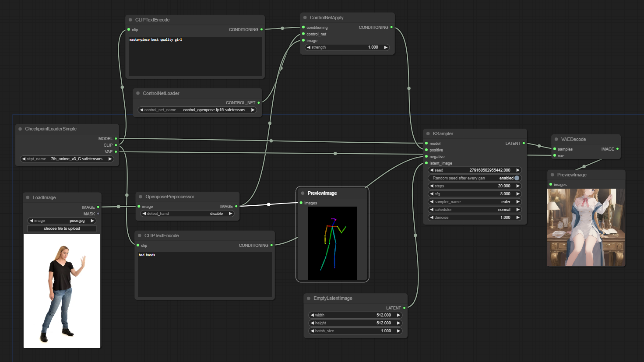Click the ControlNetApply node's collapse dot
The height and width of the screenshot is (362, 644).
coord(305,18)
